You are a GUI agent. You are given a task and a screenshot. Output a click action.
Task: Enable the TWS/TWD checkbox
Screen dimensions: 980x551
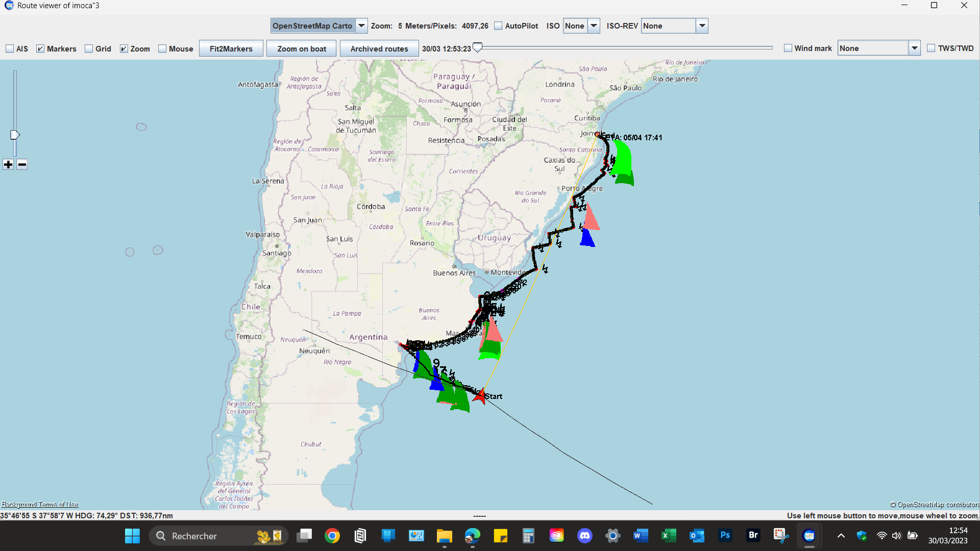931,48
